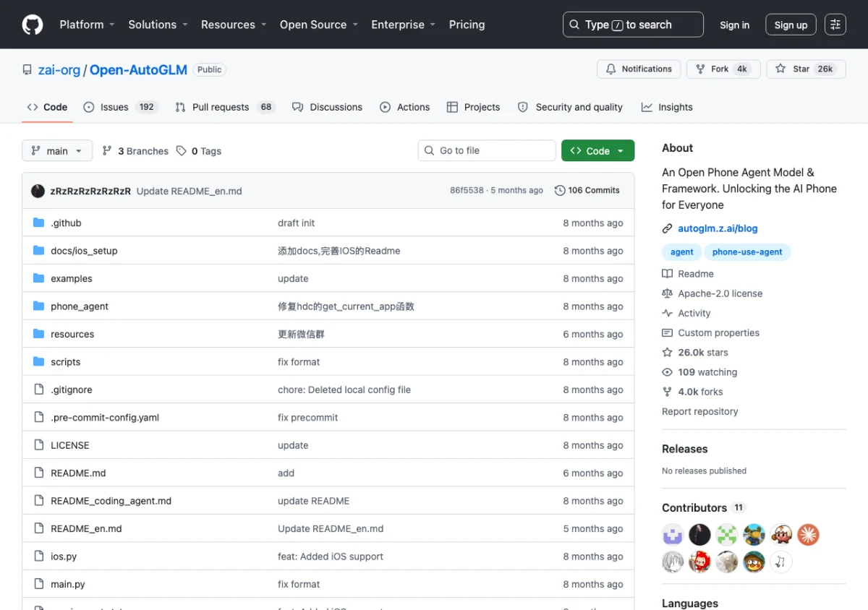Star the repository with Star button
Image resolution: width=868 pixels, height=610 pixels.
806,69
